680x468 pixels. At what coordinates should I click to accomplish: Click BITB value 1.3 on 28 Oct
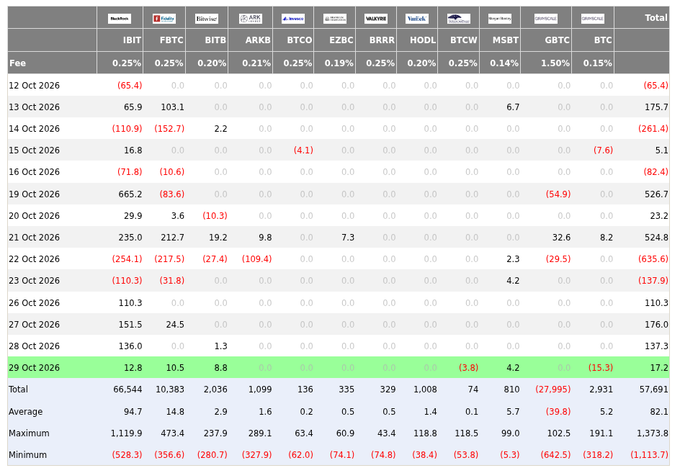221,346
